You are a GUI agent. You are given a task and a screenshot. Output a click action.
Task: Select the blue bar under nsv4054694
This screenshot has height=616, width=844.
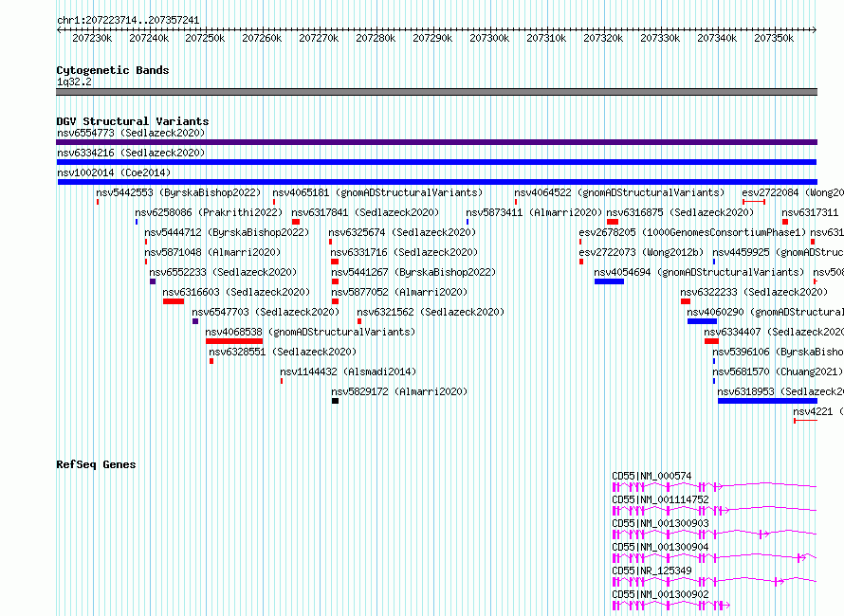coord(610,281)
